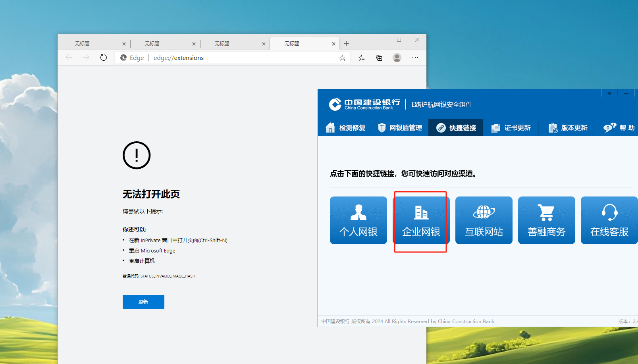This screenshot has height=364, width=638.
Task: Open 互联网站 internet site tile
Action: [x=484, y=220]
